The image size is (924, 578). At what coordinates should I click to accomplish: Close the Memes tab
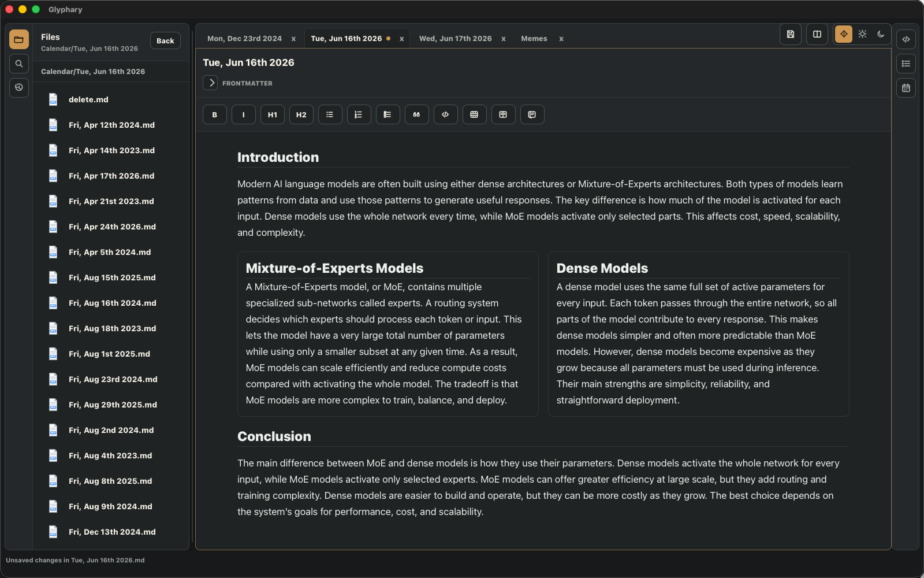click(561, 39)
